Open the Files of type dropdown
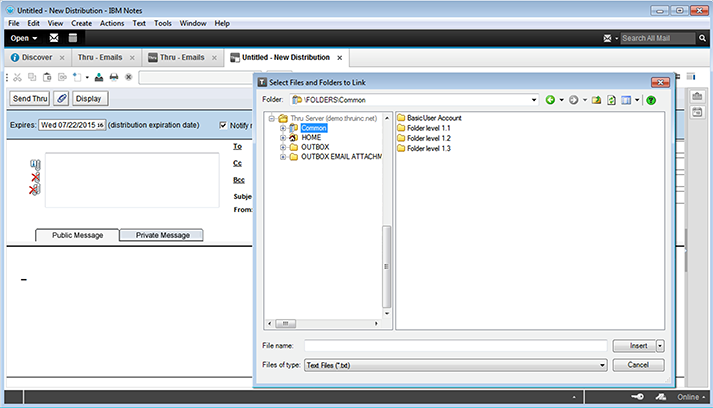Image resolution: width=713 pixels, height=408 pixels. click(x=602, y=365)
